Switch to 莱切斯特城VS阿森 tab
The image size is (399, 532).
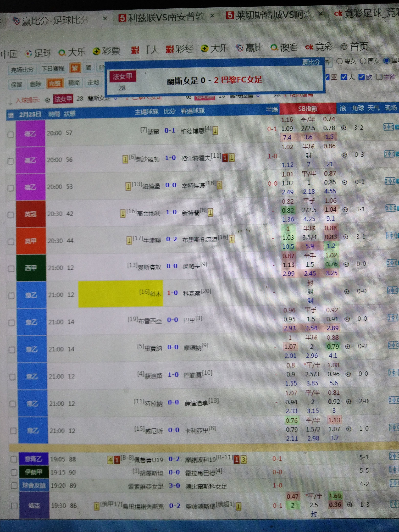tap(269, 16)
